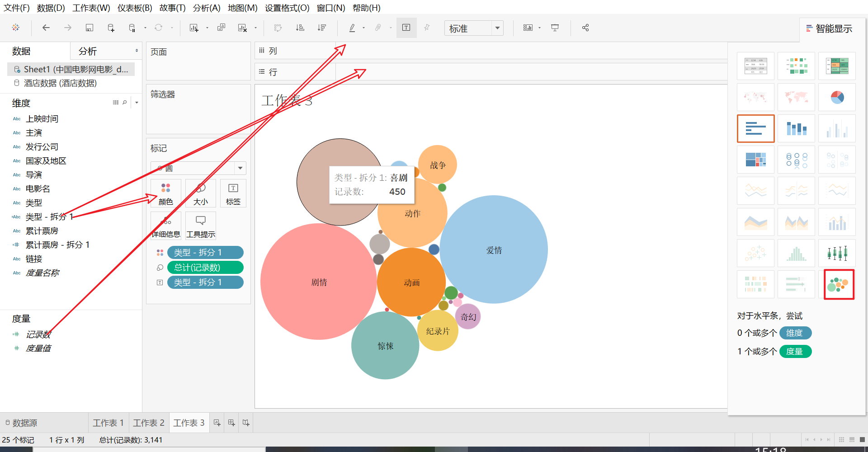Open the 工作表(W) menu
868x452 pixels.
tap(91, 8)
